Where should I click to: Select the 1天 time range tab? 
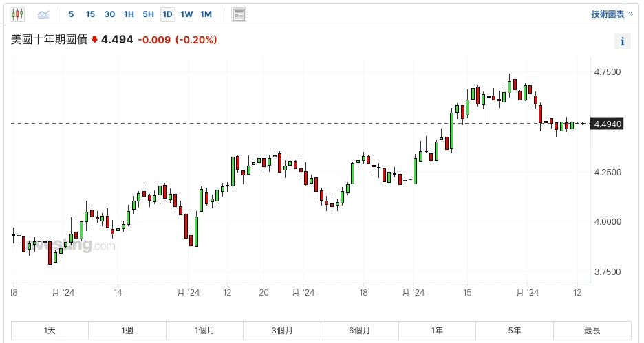click(50, 331)
